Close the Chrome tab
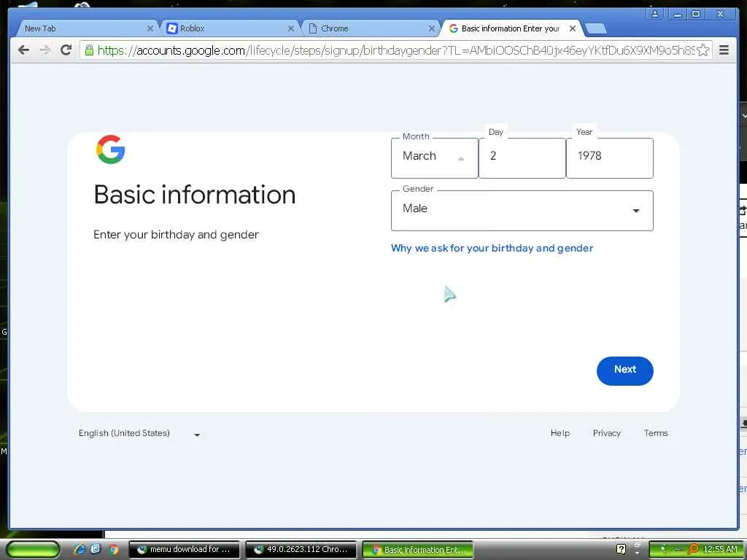The image size is (747, 560). coord(432,28)
